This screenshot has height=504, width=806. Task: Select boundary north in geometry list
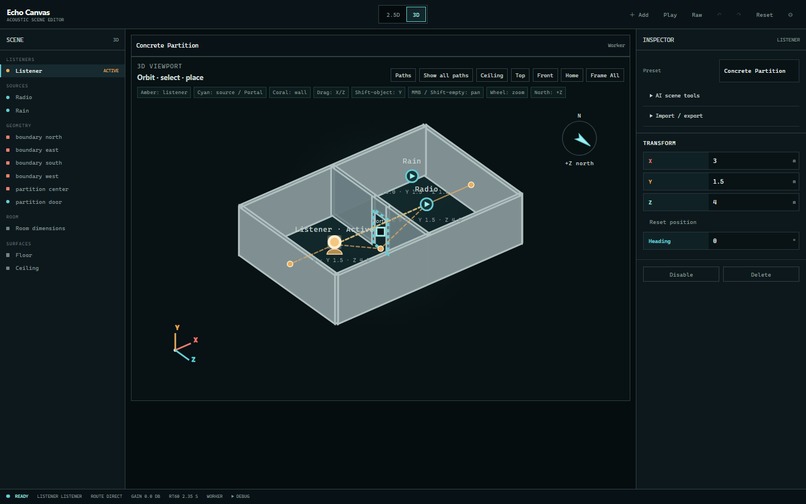click(62, 137)
